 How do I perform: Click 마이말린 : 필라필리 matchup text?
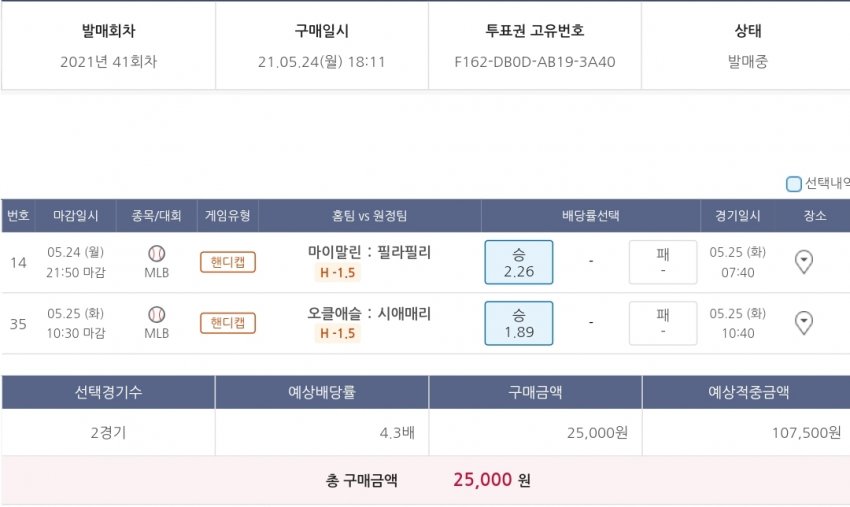click(369, 252)
